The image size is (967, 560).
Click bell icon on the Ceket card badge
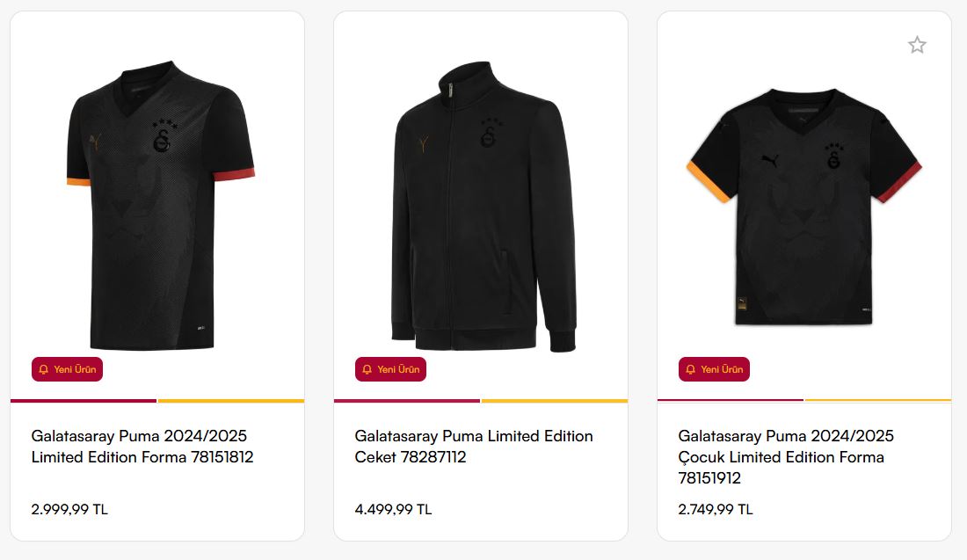point(367,369)
